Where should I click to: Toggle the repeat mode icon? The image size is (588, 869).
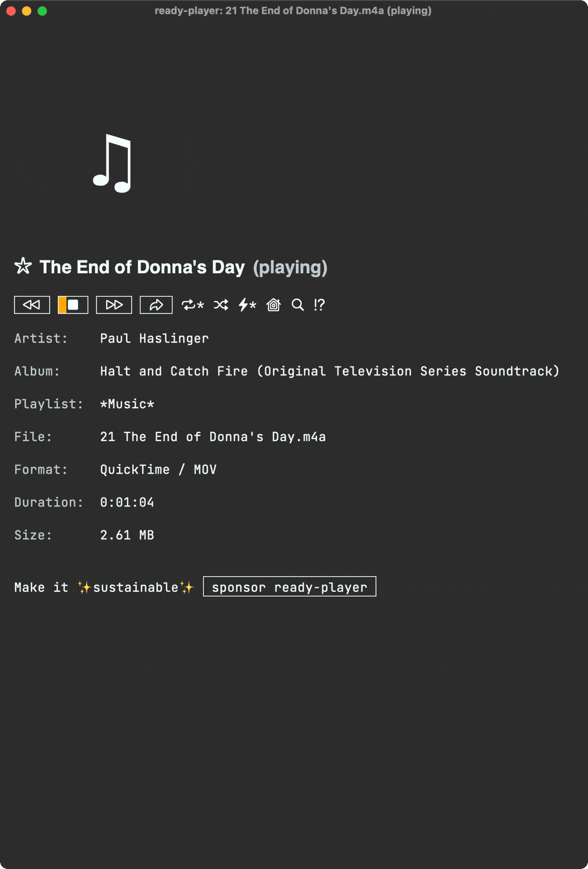pyautogui.click(x=192, y=305)
